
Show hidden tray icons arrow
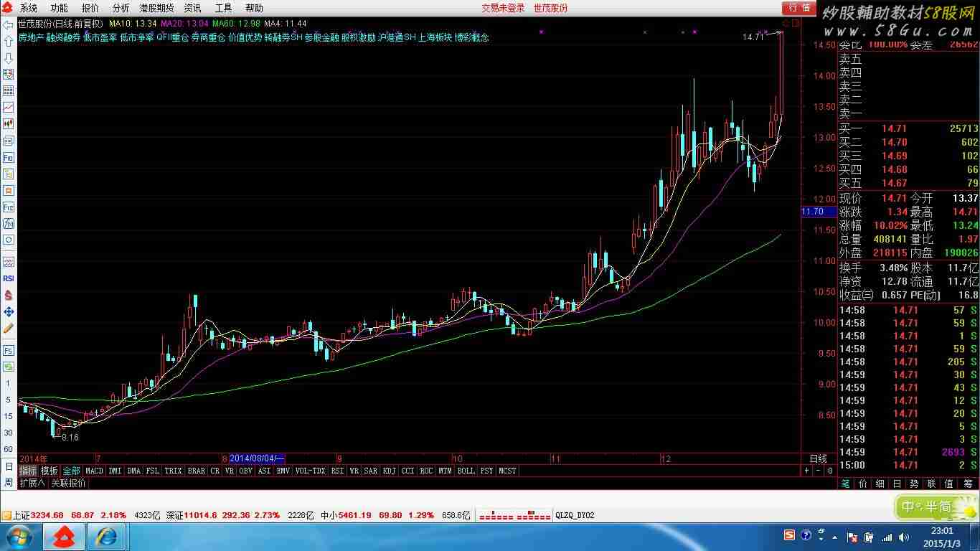(835, 537)
